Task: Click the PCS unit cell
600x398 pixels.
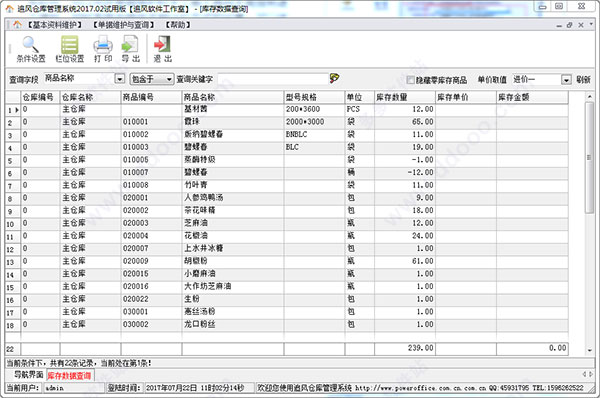Action: [353, 109]
